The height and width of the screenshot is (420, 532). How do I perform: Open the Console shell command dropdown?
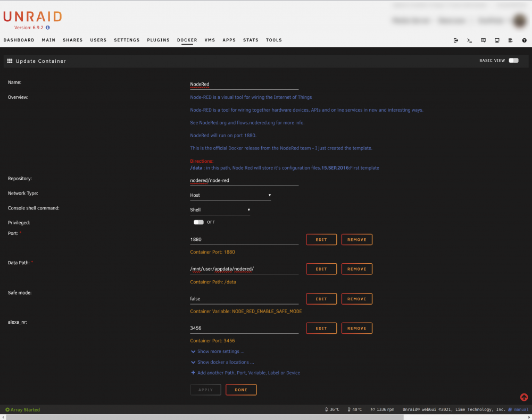pos(220,210)
